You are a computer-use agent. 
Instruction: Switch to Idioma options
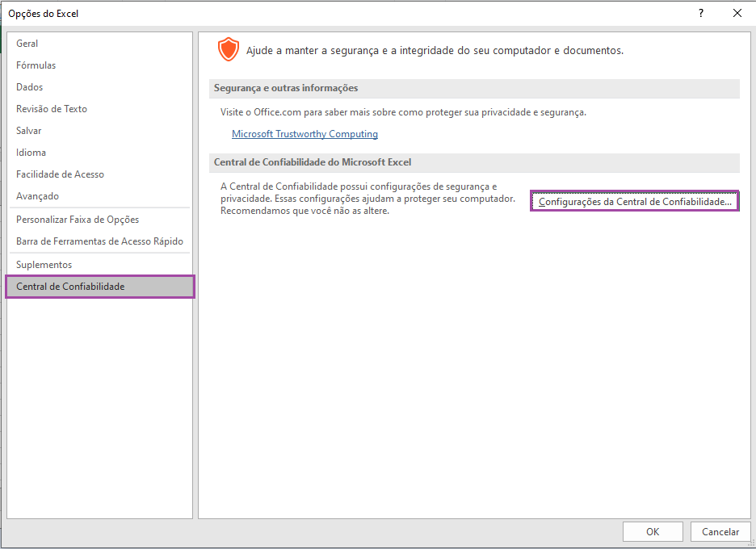point(100,153)
